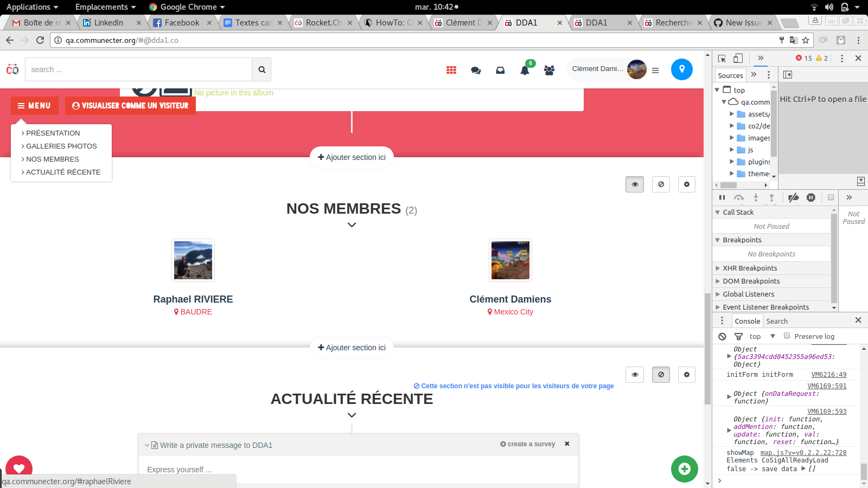The image size is (868, 488).
Task: Click the console filter funnel icon
Action: (x=738, y=336)
